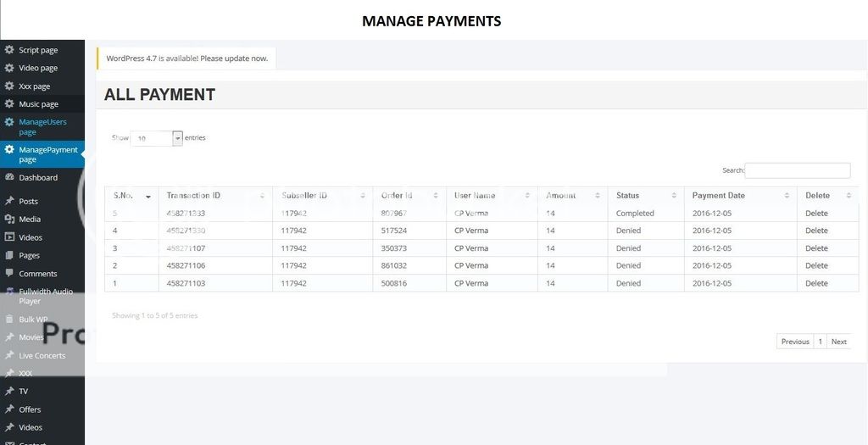Select page 1 in pagination

pos(820,342)
